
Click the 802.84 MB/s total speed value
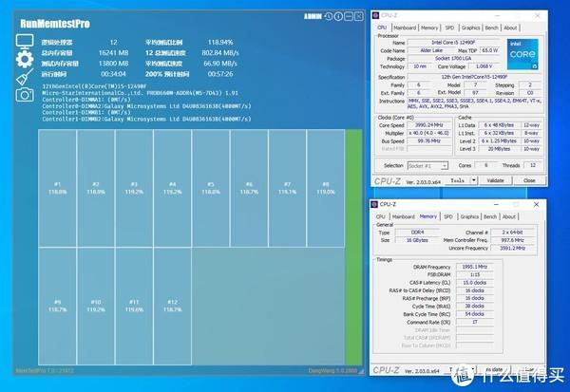click(220, 53)
